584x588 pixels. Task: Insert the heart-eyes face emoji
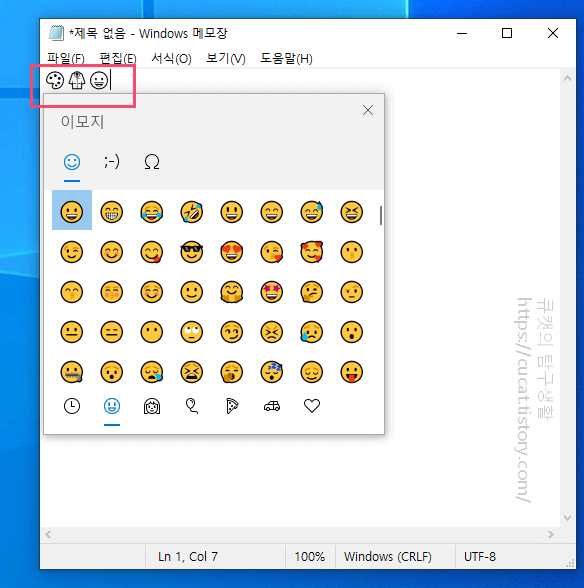(x=232, y=252)
